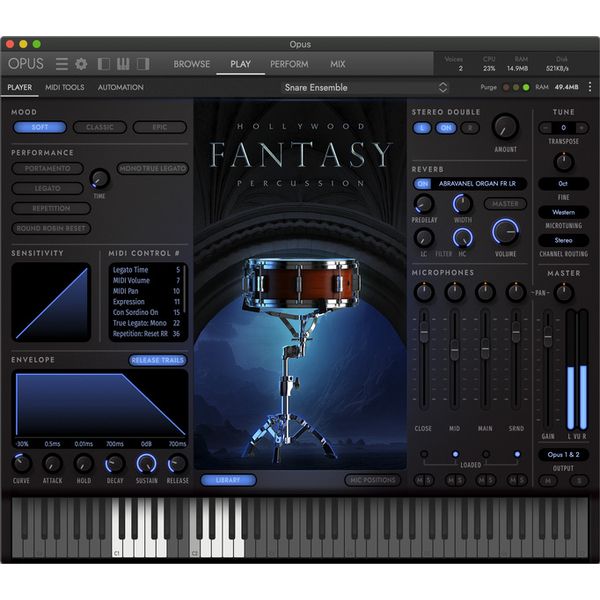600x600 pixels.
Task: Switch to the Perform tab
Action: (289, 64)
